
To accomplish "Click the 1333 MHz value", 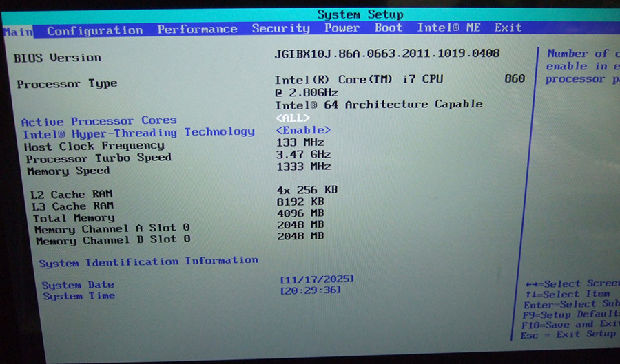I will 303,167.
